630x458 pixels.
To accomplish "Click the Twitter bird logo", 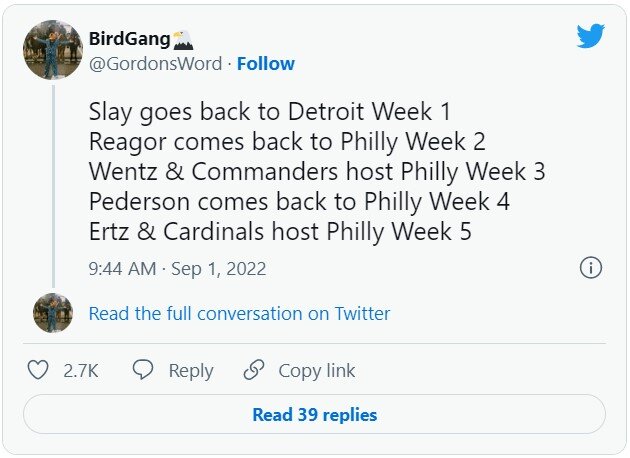I will click(x=590, y=36).
